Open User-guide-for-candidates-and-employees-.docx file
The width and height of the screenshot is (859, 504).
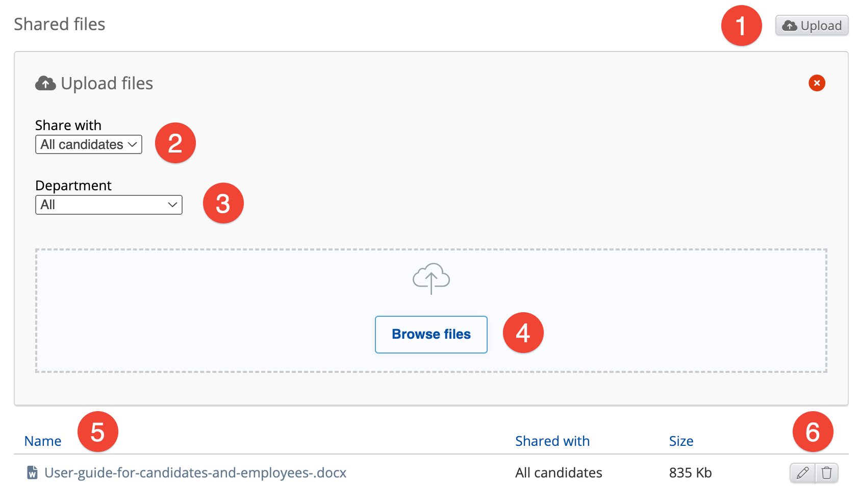click(x=195, y=473)
